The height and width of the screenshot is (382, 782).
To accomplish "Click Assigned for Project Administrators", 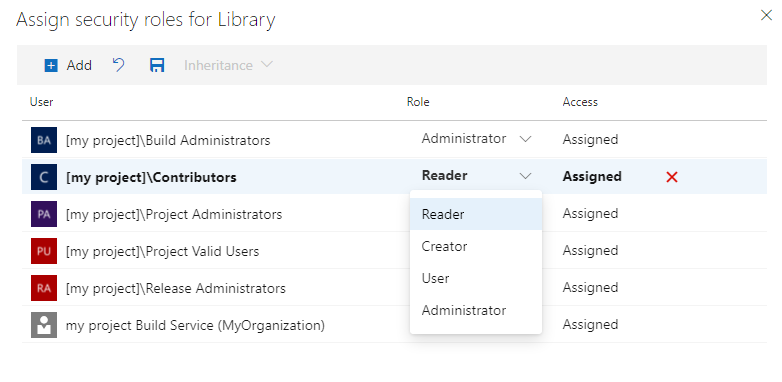I will (x=590, y=213).
